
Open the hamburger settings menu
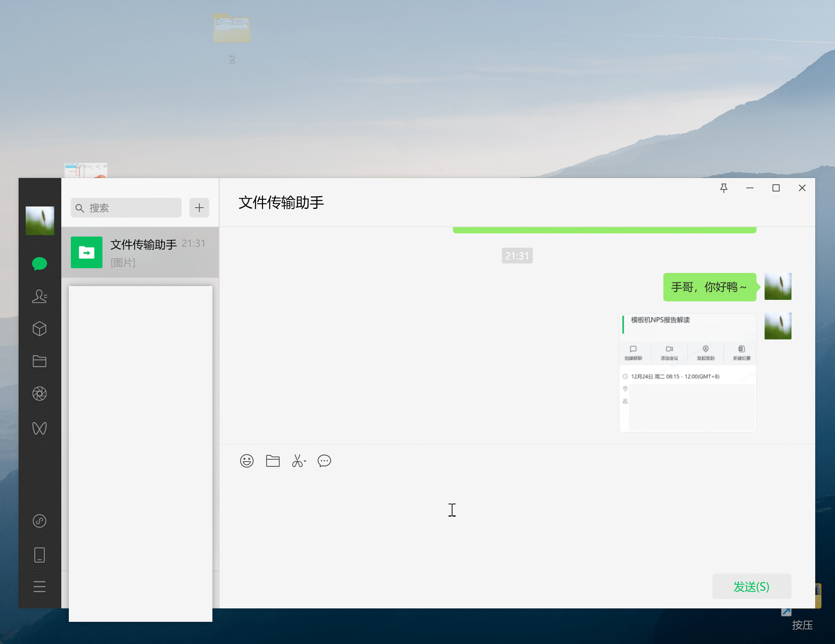pyautogui.click(x=40, y=587)
